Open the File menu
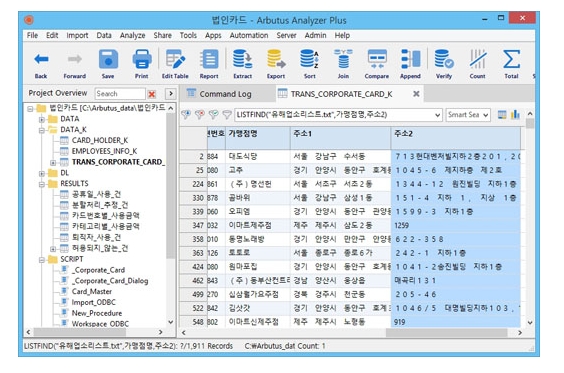 point(32,35)
